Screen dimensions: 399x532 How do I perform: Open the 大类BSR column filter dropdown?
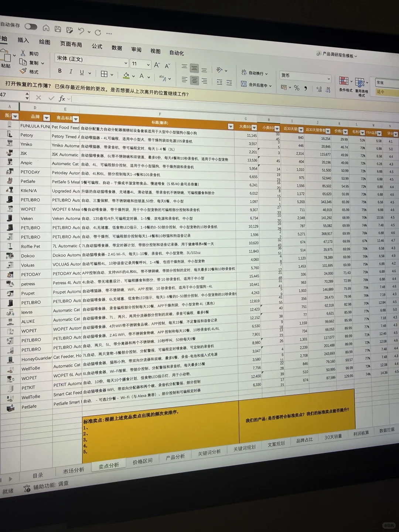pos(254,127)
